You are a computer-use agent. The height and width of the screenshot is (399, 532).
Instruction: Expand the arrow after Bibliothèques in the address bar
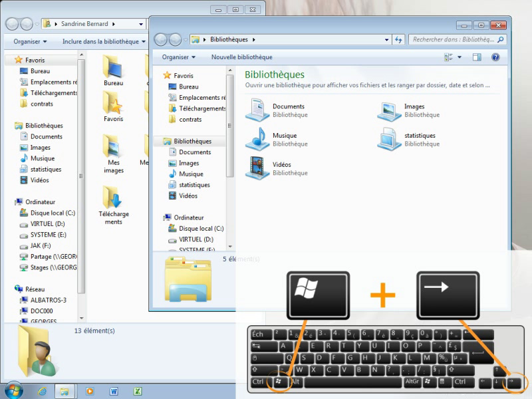click(x=254, y=40)
